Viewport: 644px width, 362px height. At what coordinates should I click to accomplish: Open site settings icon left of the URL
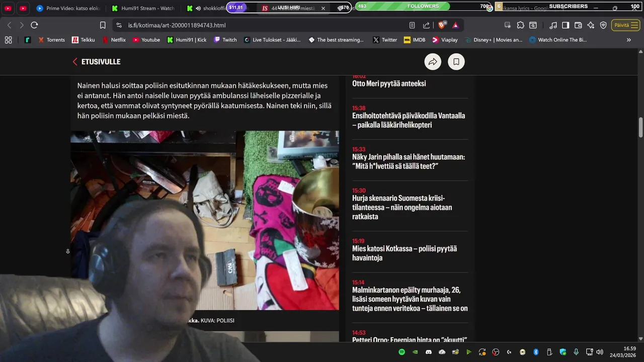click(x=119, y=25)
